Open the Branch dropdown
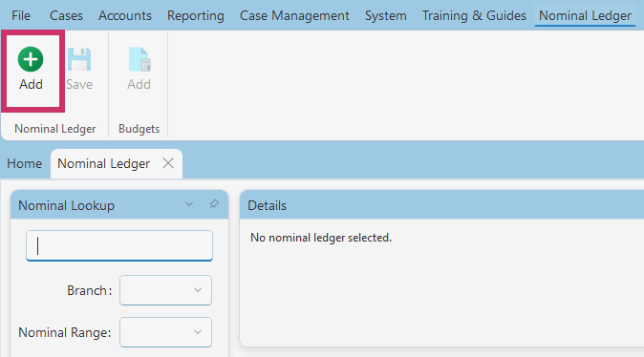Screen dimensions: 644x357 165,290
